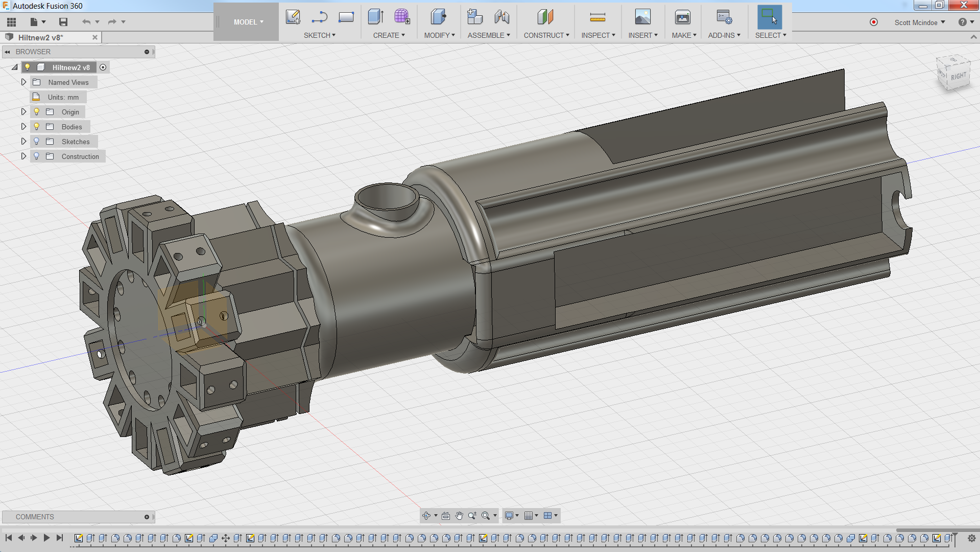Image resolution: width=980 pixels, height=552 pixels.
Task: Click the Save icon
Action: [63, 22]
